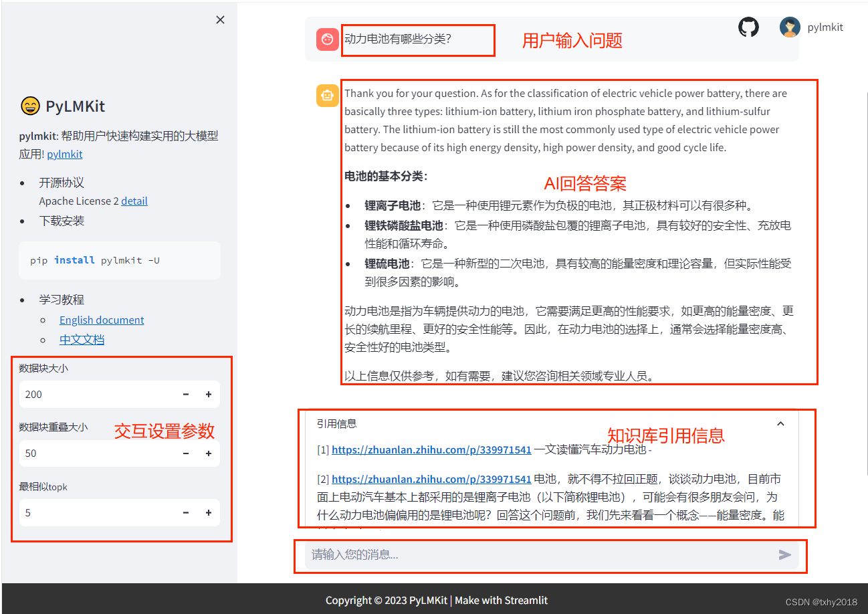Click the send message arrow icon
868x614 pixels.
click(785, 554)
